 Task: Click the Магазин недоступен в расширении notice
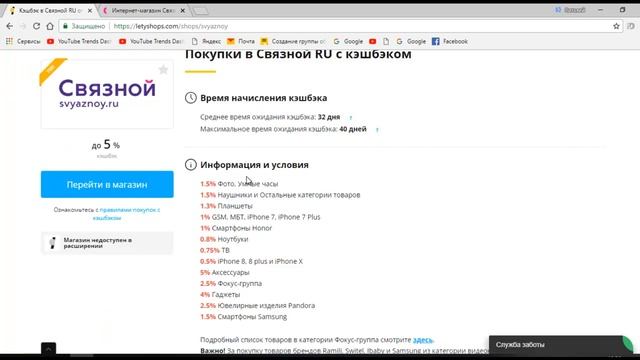tap(107, 243)
